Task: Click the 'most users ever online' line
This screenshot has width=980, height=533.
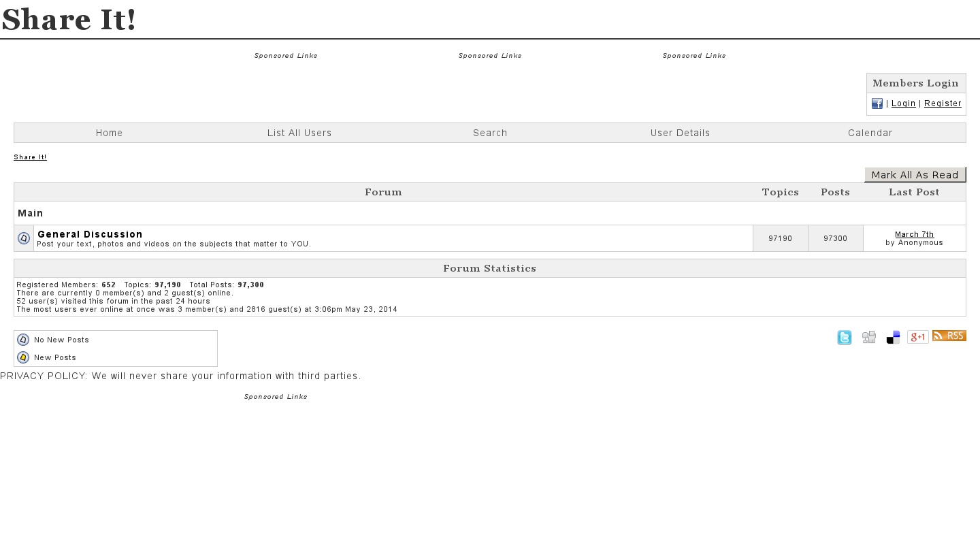Action: point(207,309)
